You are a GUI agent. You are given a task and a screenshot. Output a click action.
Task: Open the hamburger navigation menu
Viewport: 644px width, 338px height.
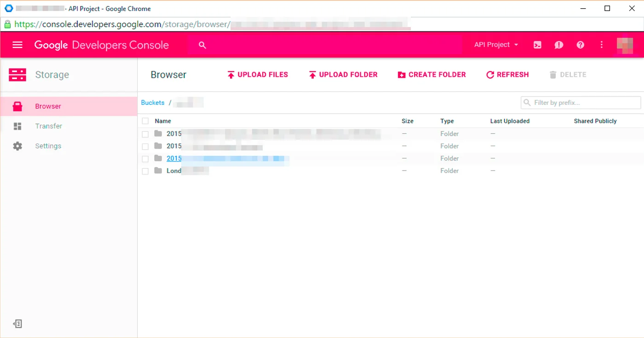click(x=17, y=45)
